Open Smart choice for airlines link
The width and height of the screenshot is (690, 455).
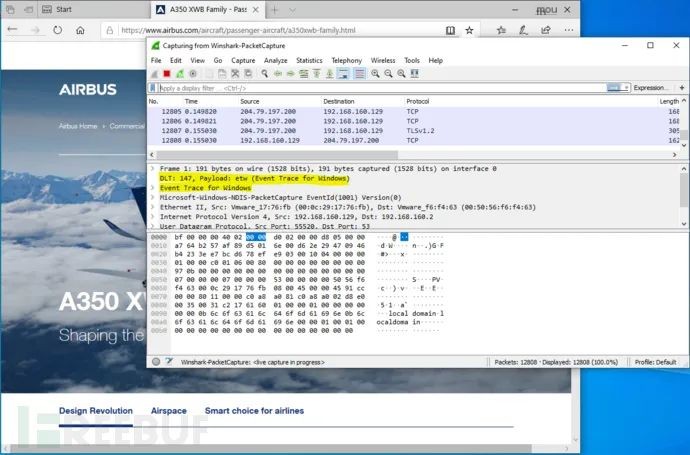coord(254,411)
